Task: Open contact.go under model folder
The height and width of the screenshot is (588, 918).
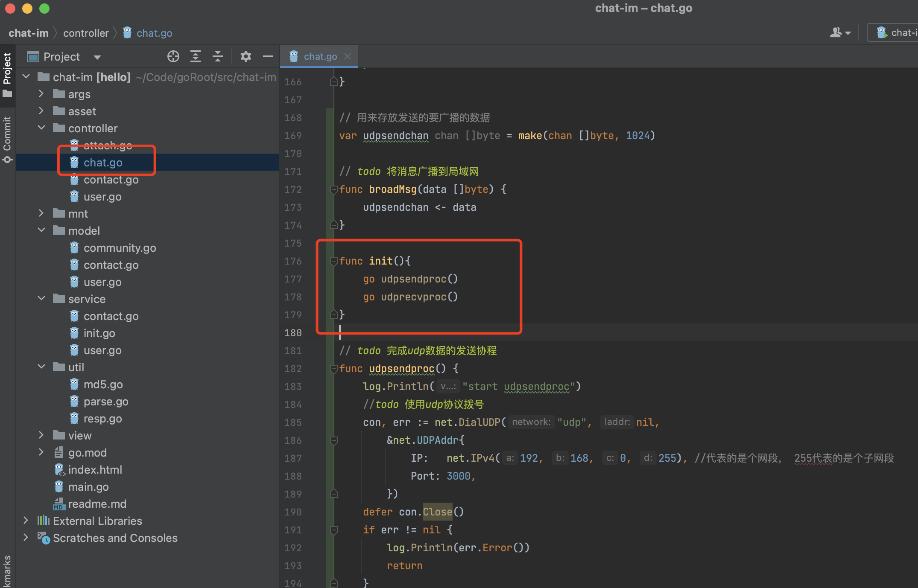Action: pyautogui.click(x=111, y=265)
